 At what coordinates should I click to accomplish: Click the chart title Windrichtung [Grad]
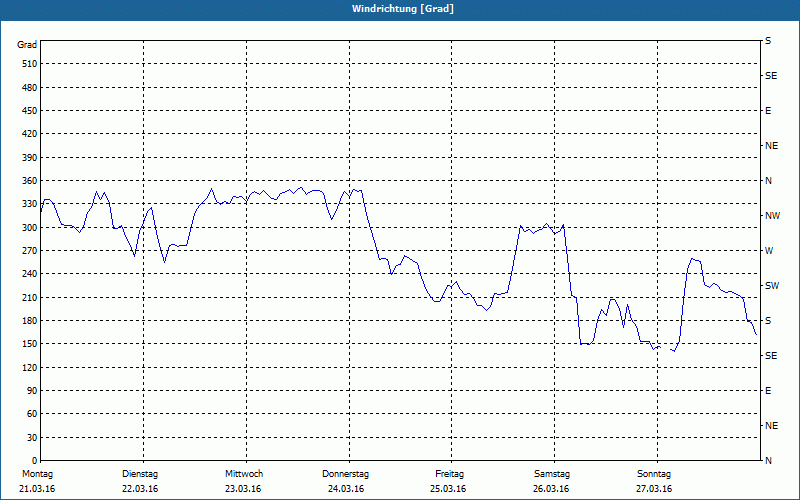(403, 9)
